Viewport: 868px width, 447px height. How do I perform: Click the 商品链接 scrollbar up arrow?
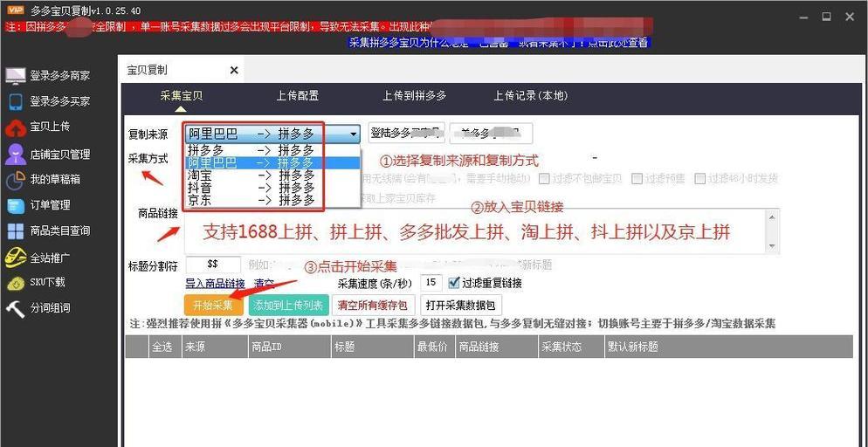click(x=774, y=217)
